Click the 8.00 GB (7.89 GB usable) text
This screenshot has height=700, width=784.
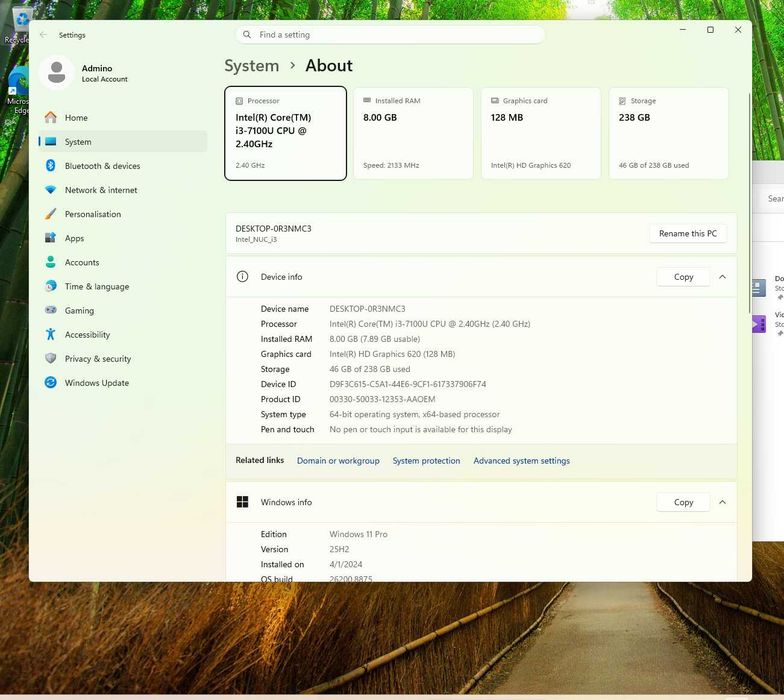374,338
